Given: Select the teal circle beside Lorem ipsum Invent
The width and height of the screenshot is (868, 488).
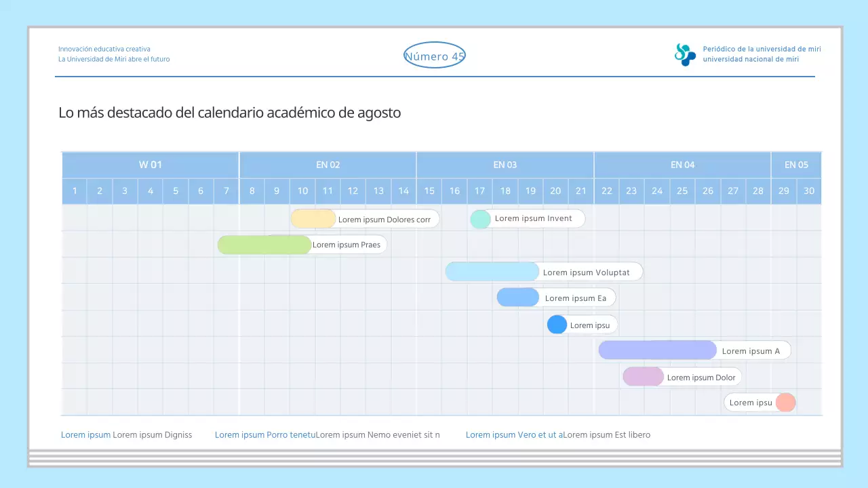Looking at the screenshot, I should pos(480,219).
